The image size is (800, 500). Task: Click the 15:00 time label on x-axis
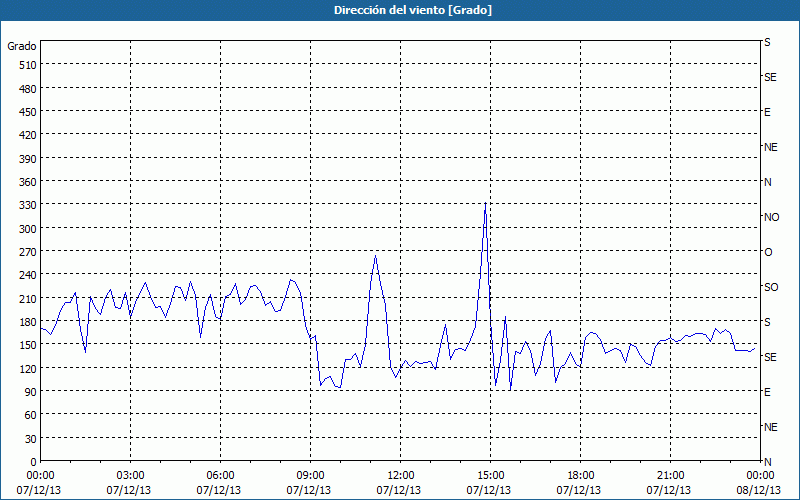click(490, 476)
